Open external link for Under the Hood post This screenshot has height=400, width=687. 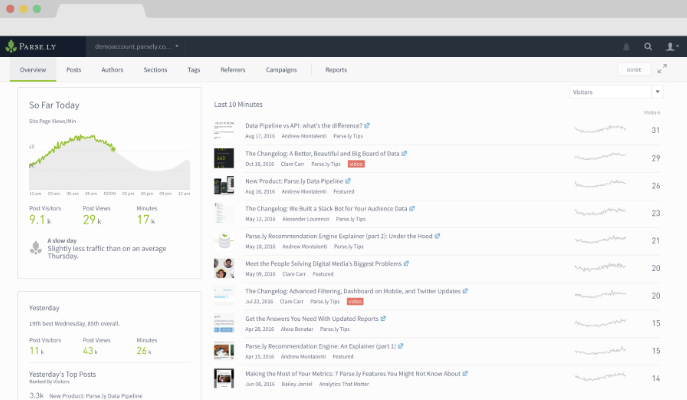tap(437, 236)
